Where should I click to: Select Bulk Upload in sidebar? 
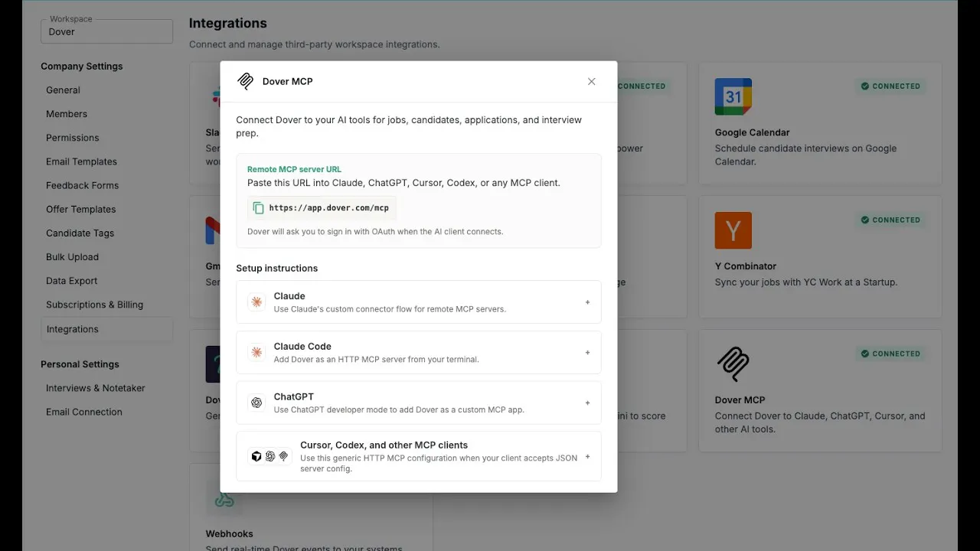(x=72, y=257)
